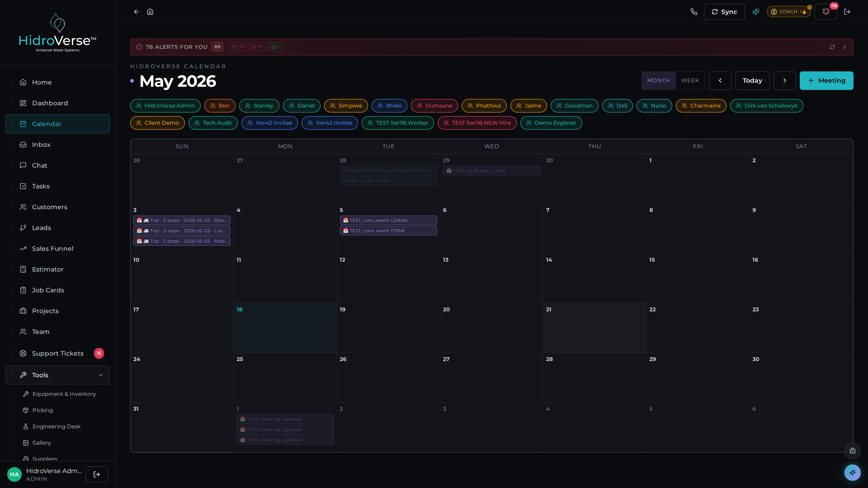This screenshot has height=488, width=868.
Task: Collapse the Tools section
Action: pyautogui.click(x=58, y=375)
